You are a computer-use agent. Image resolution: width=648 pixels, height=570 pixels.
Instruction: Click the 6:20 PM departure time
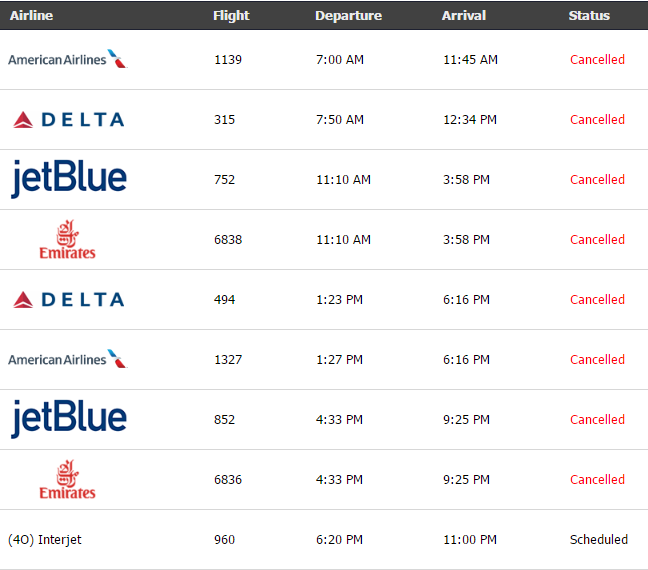tap(339, 540)
